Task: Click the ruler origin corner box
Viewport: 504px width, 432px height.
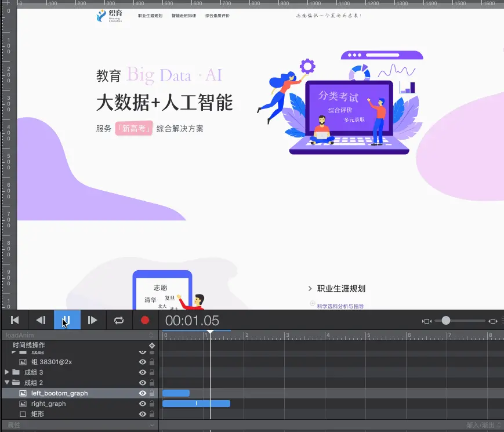Action: tap(8, 4)
